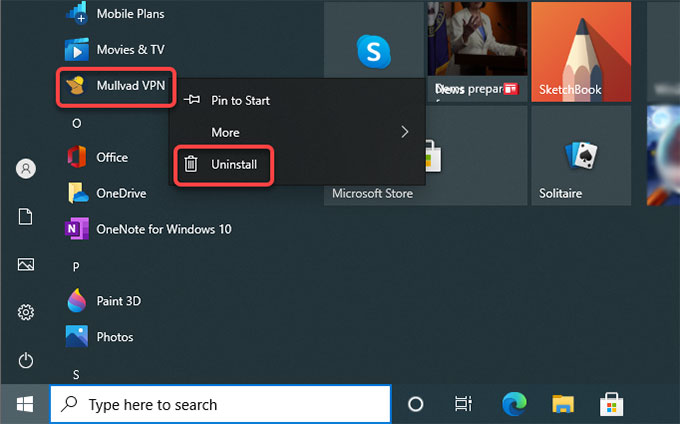Open Documents icon in Start sidebar

(25, 216)
